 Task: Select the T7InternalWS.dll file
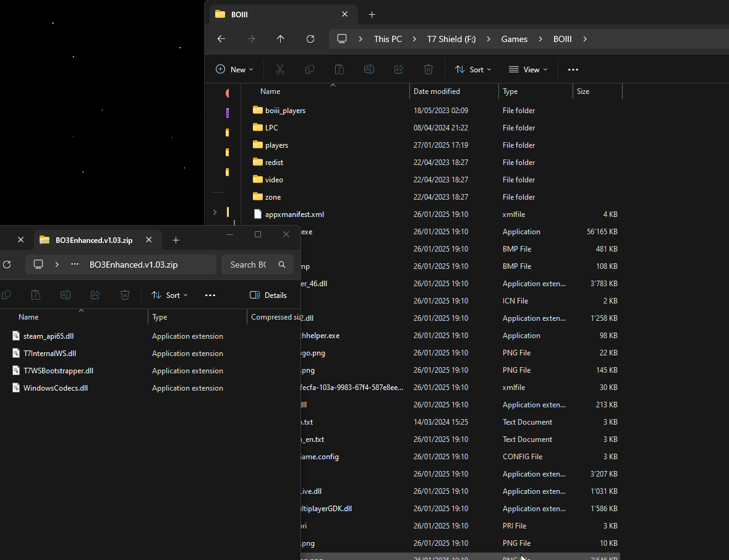click(49, 354)
